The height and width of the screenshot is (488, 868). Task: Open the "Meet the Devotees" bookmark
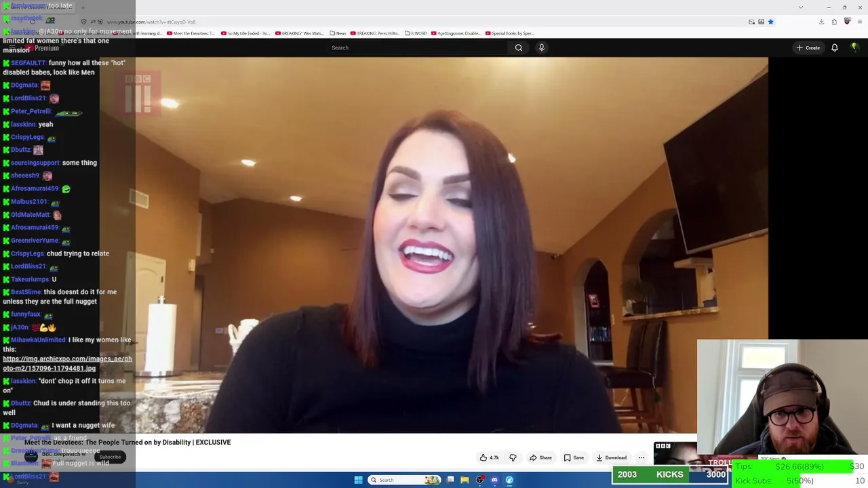tap(191, 33)
